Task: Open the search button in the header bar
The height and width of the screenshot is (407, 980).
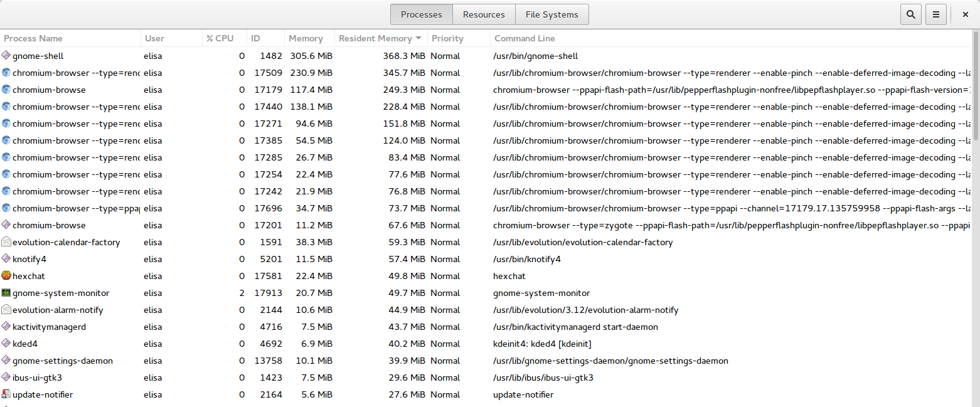Action: click(910, 14)
